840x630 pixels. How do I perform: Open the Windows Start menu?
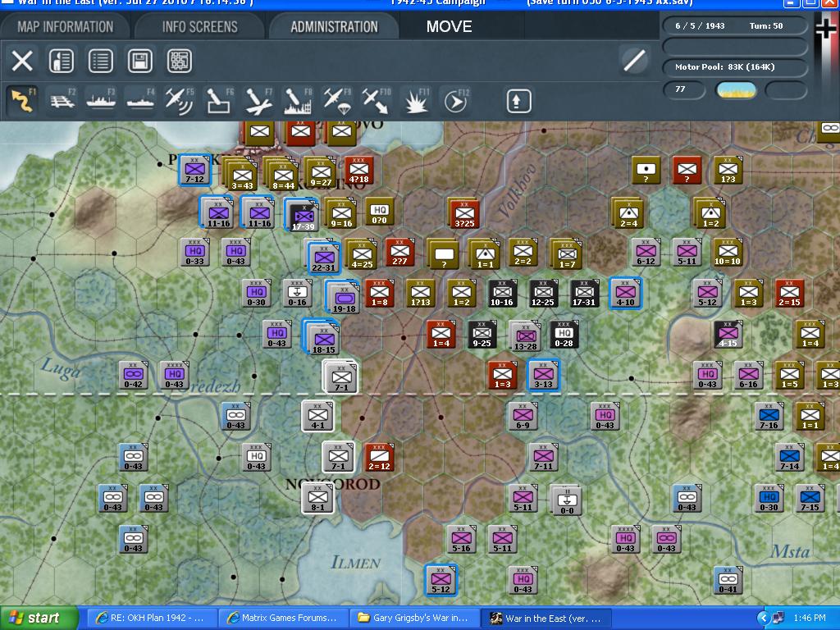(x=39, y=618)
